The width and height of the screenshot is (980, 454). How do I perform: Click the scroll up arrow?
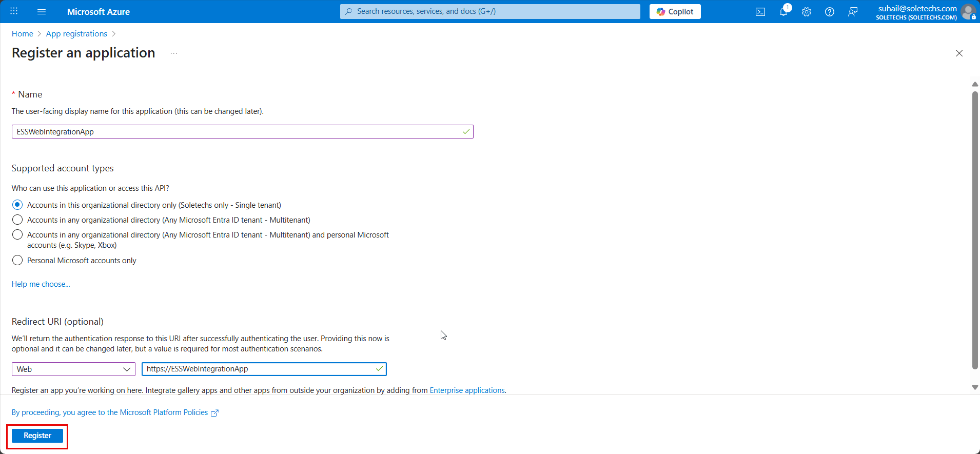pos(975,84)
